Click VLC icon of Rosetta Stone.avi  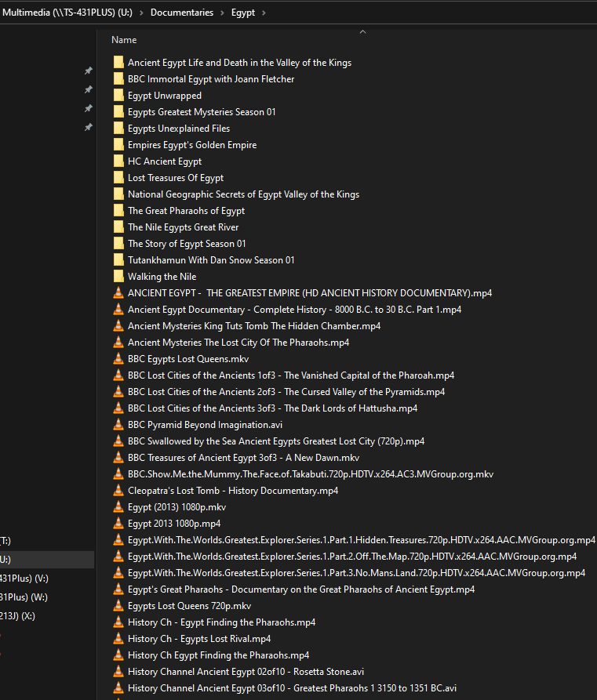(x=118, y=672)
